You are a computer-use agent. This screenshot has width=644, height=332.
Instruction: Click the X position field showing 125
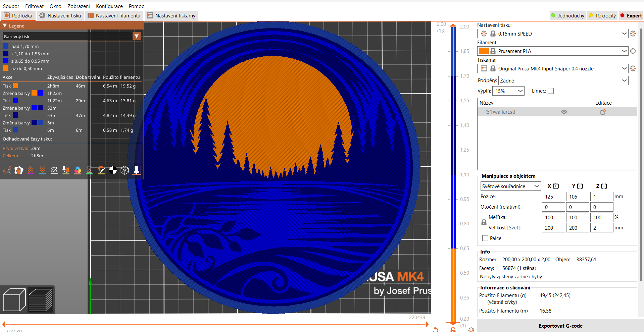click(553, 196)
